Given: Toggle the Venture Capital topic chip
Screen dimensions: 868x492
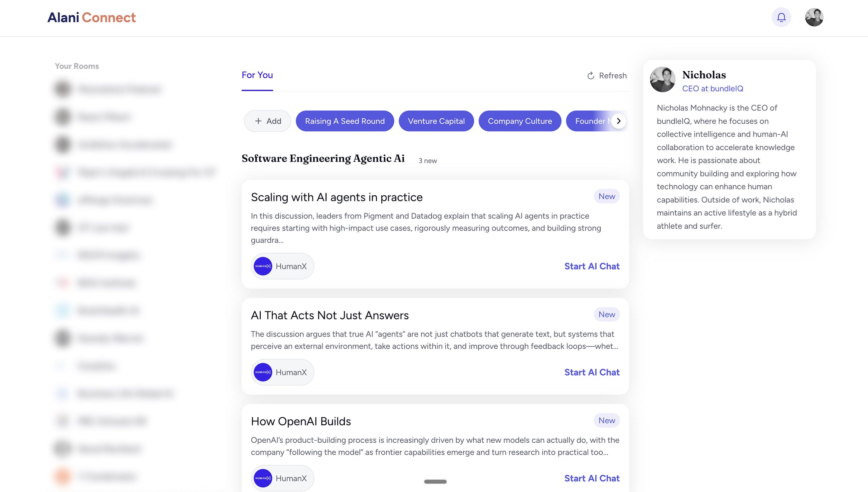Looking at the screenshot, I should [436, 121].
